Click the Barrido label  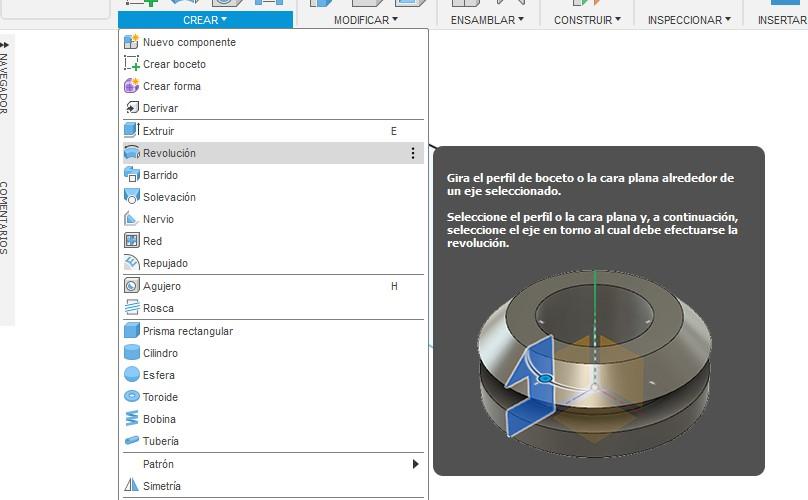coord(160,175)
